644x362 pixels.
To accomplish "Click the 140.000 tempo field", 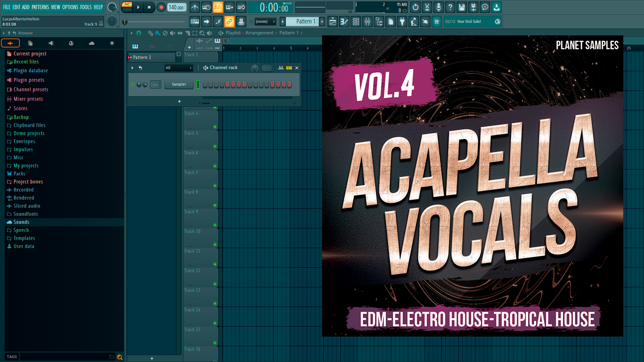I will [177, 7].
